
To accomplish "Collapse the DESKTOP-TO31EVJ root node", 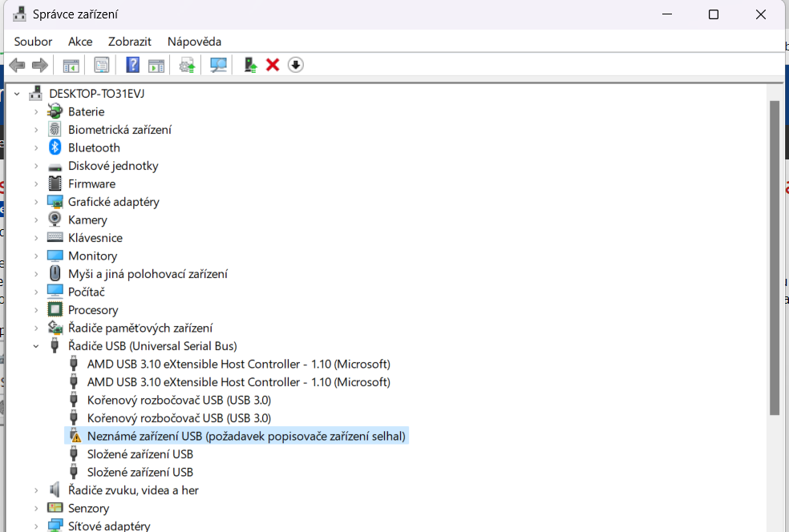I will coord(17,94).
